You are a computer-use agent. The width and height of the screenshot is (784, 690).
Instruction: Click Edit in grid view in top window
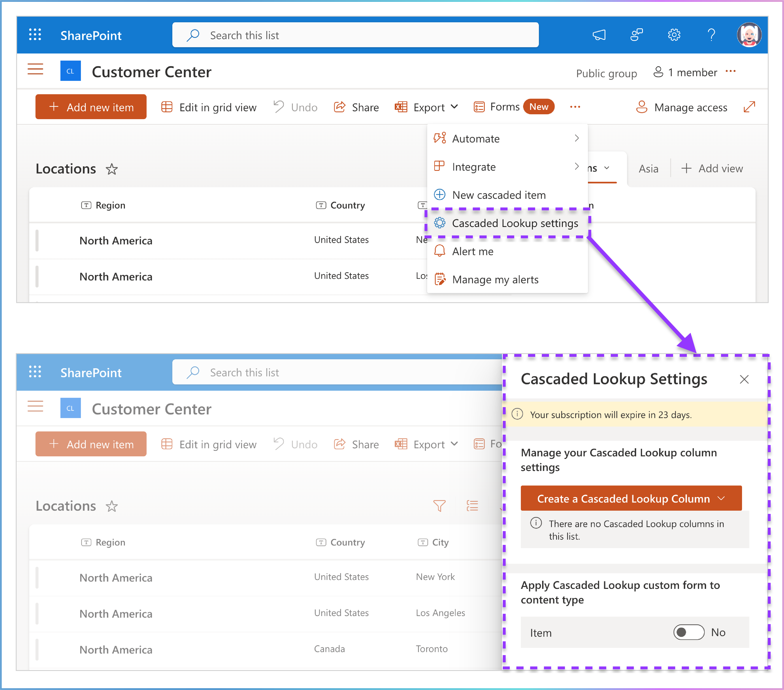tap(209, 107)
